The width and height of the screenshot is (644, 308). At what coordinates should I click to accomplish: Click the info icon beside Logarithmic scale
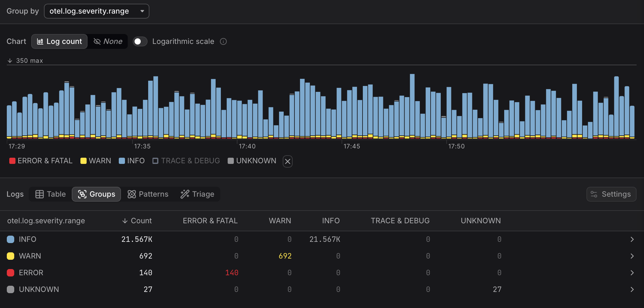tap(223, 41)
